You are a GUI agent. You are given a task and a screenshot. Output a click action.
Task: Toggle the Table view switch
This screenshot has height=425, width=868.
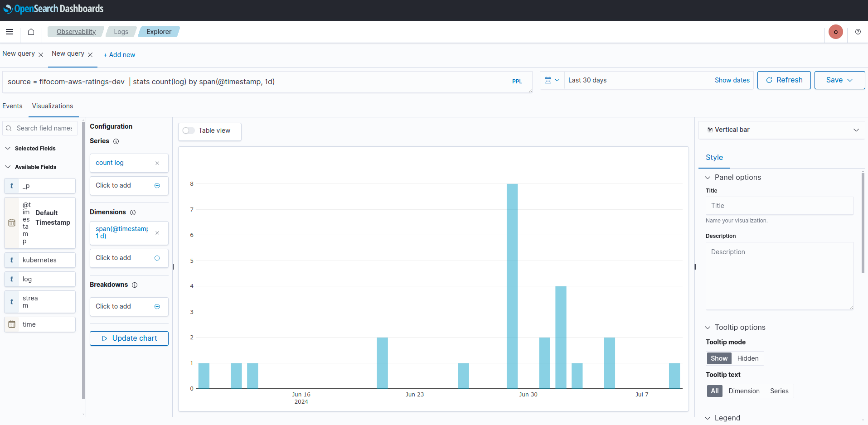(189, 130)
